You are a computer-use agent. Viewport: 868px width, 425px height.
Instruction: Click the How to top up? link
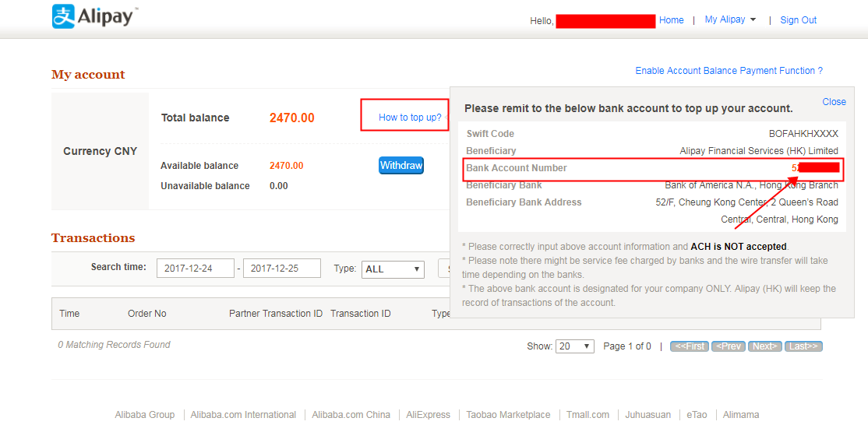point(410,118)
